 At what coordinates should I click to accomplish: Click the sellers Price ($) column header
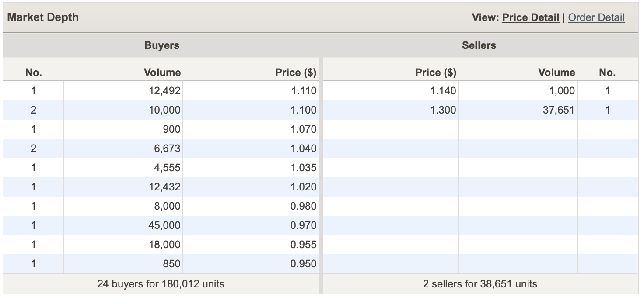(435, 73)
